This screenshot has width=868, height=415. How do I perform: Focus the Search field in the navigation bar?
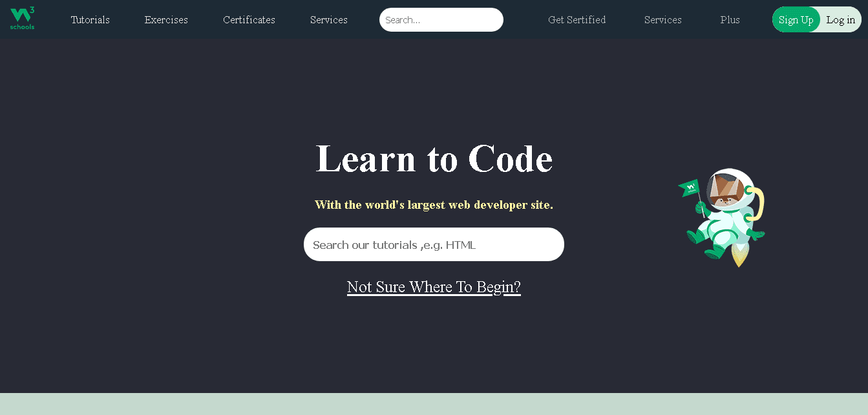(441, 20)
